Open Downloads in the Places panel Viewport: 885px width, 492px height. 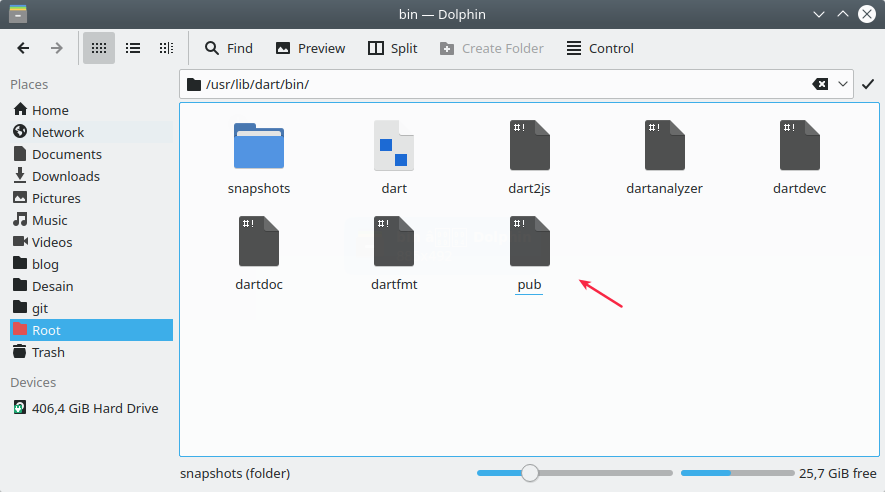click(x=66, y=176)
